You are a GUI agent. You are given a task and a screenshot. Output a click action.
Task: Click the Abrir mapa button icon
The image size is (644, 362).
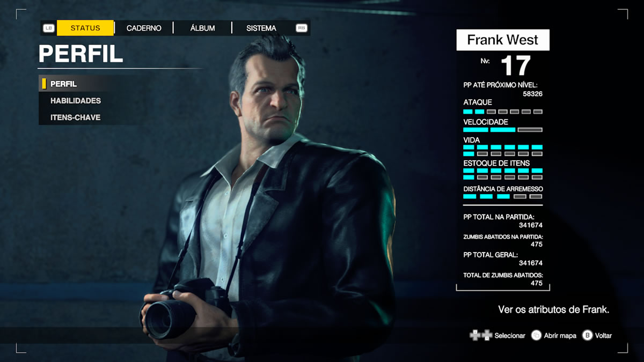click(x=536, y=335)
